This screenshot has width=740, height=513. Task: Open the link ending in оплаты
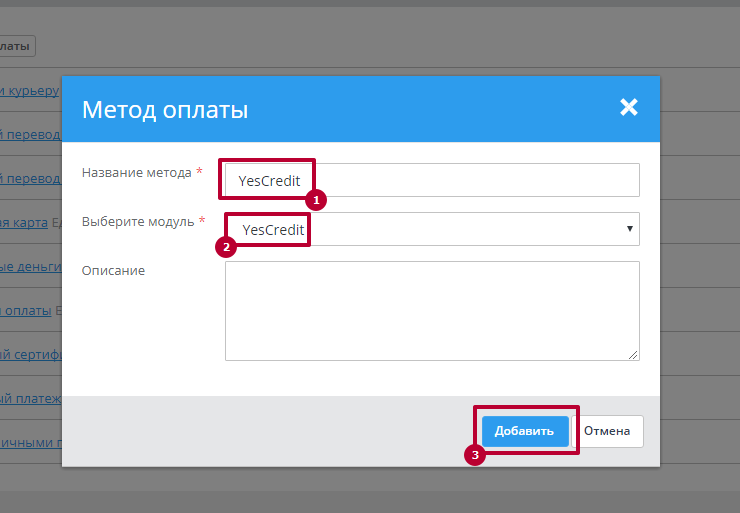click(x=25, y=311)
